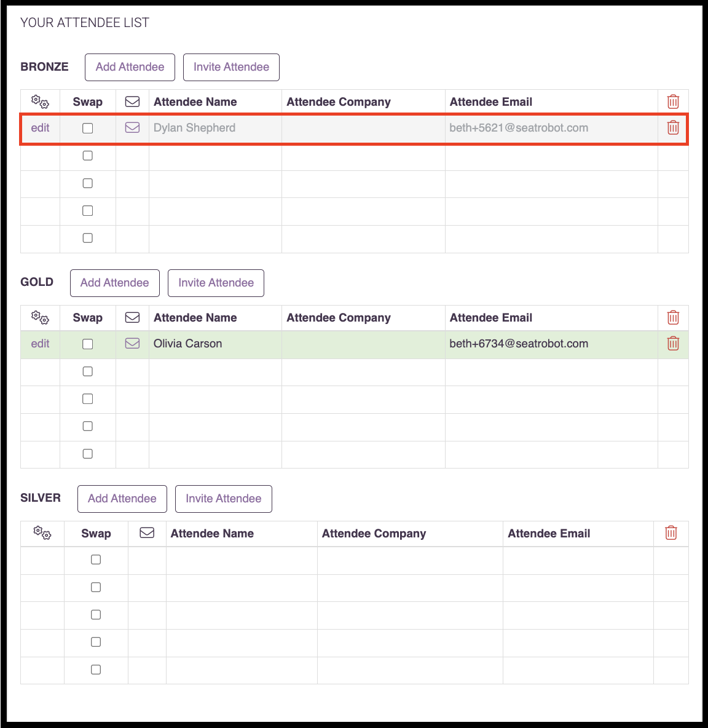
Task: Tick the swap checkbox for Olivia Carson
Action: click(88, 344)
